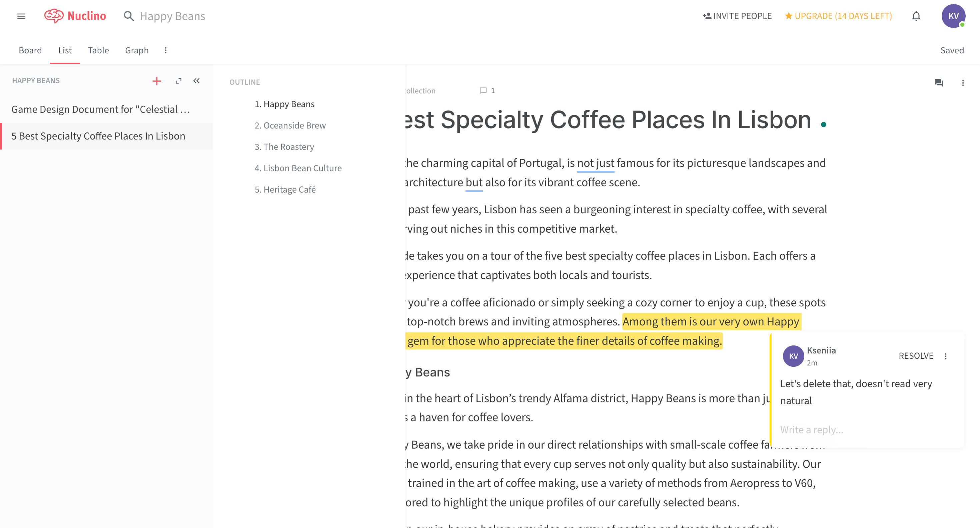Switch to the Graph tab view
The height and width of the screenshot is (528, 980).
137,50
